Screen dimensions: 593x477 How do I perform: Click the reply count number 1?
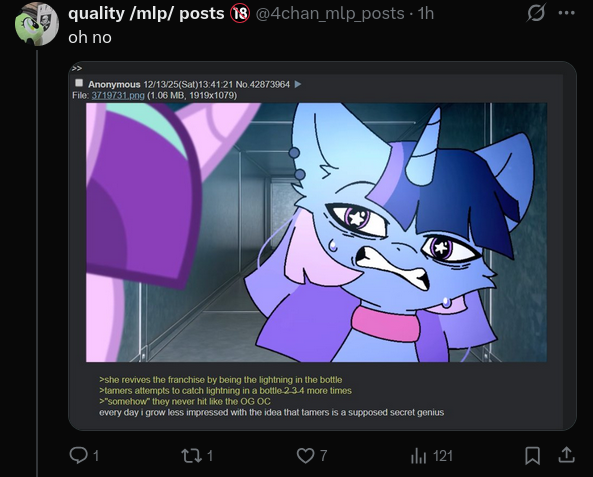96,456
